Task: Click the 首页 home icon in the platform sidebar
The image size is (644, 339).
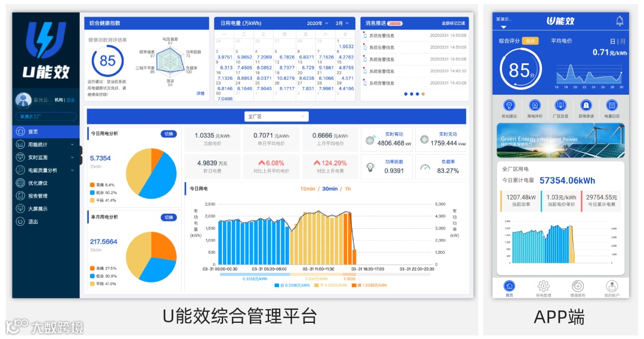Action: (x=20, y=131)
